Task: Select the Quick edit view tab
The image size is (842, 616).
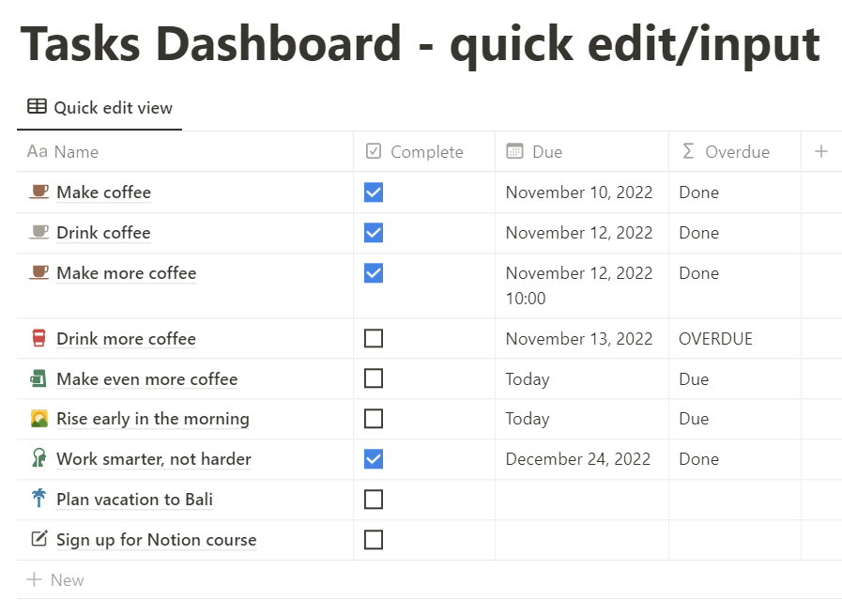Action: (100, 108)
